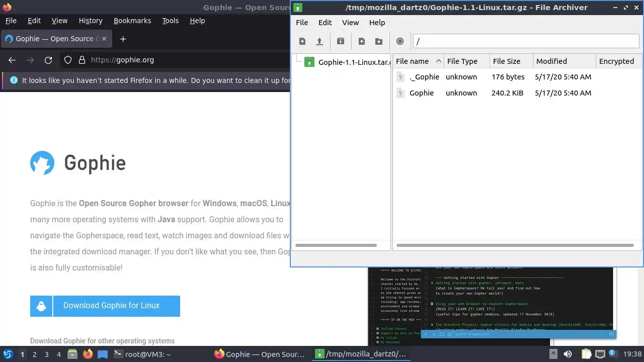Open file manager from taskbar
Screen dimensions: 644x362
[72, 354]
